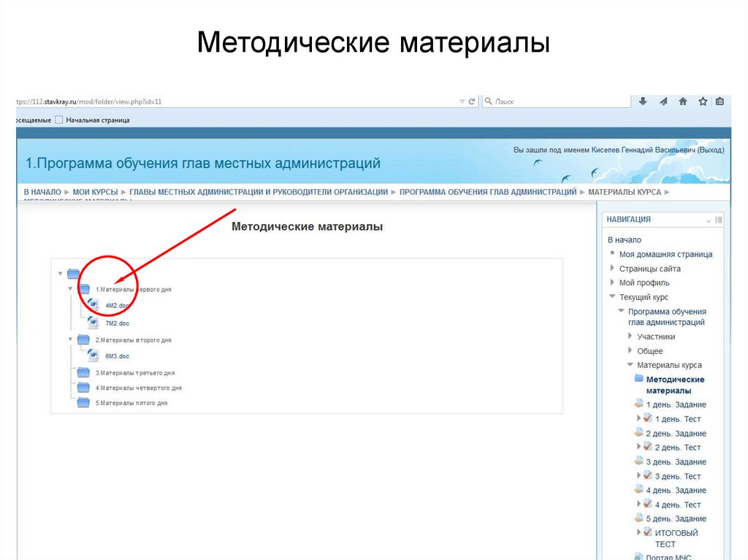The width and height of the screenshot is (748, 560).
Task: Open МАТЕРИАЛЫ КУРСА in the breadcrumb
Action: point(627,191)
